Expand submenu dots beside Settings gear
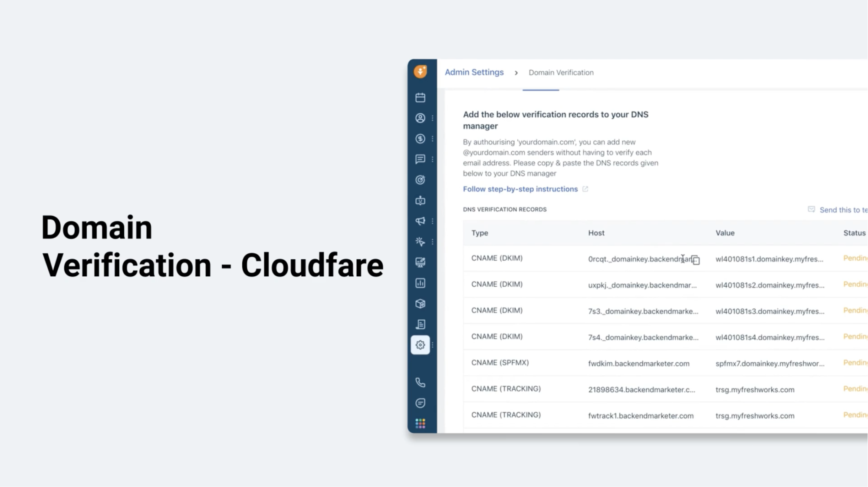Viewport: 868px width, 487px height. (x=432, y=345)
